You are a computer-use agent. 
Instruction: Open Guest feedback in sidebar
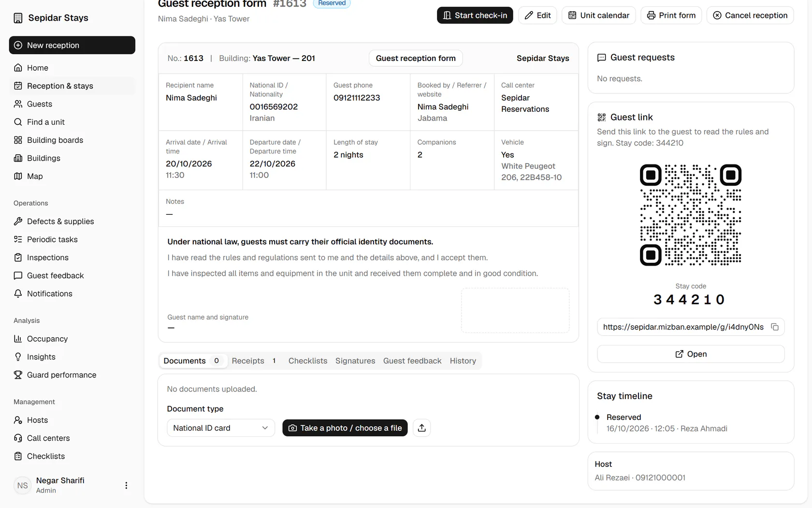72,275
